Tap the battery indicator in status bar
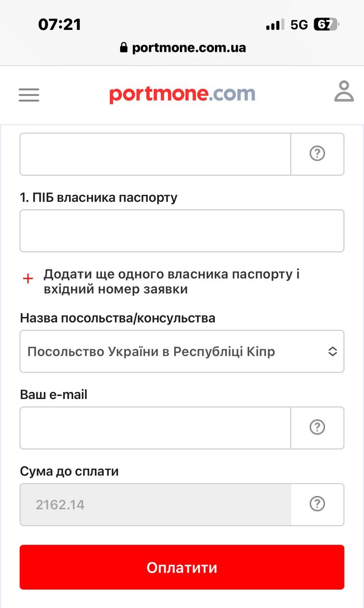Viewport: 364px width, 608px height. [326, 25]
